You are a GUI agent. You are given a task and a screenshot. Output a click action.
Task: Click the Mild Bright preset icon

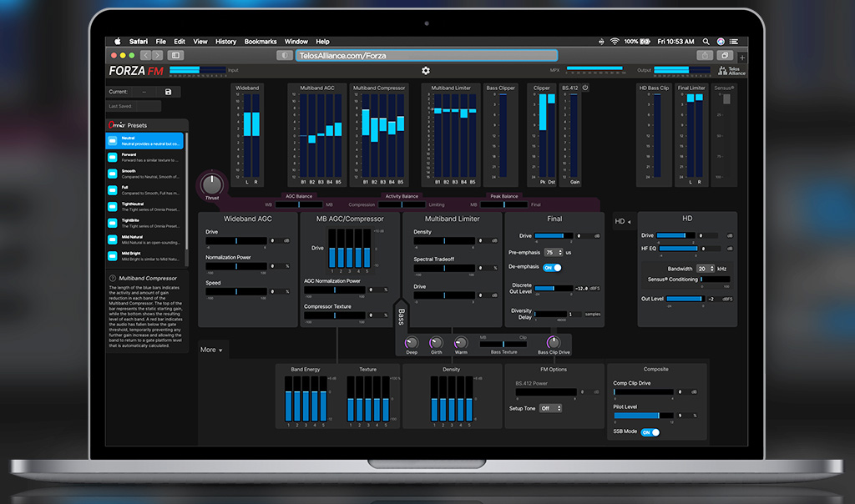[x=113, y=256]
